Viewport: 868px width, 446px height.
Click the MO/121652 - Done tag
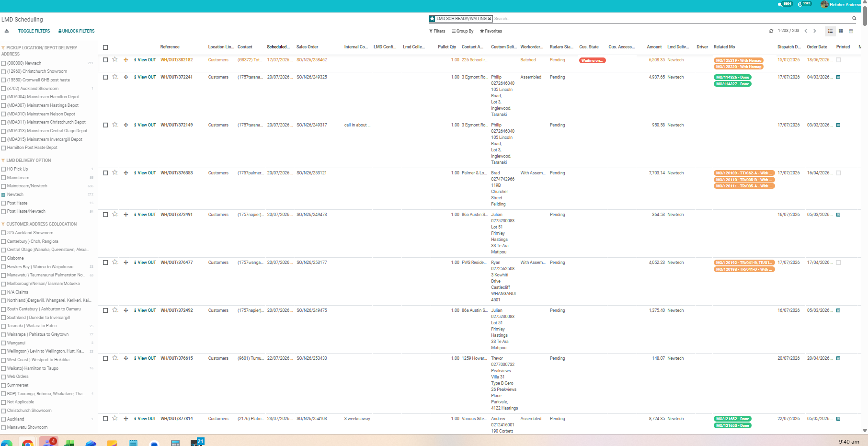[732, 419]
